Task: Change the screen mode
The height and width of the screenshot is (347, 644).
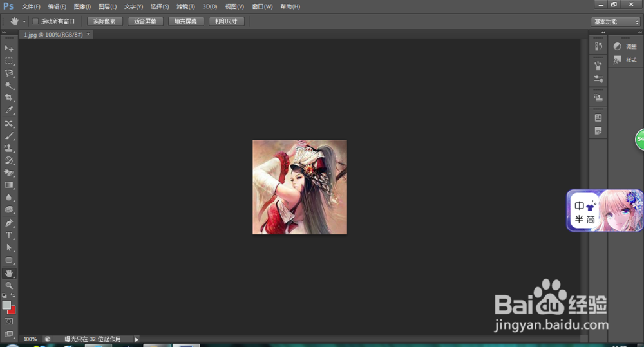Action: [x=8, y=334]
